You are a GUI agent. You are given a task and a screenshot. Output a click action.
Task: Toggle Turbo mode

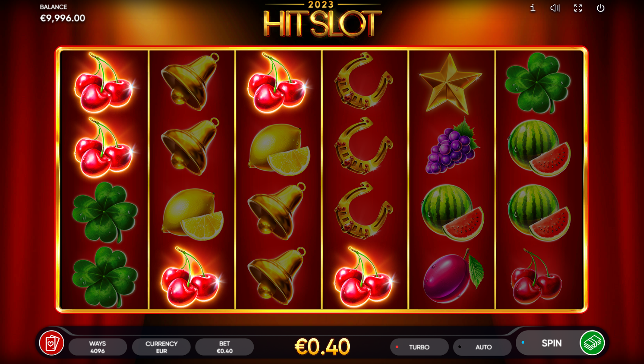tap(419, 347)
